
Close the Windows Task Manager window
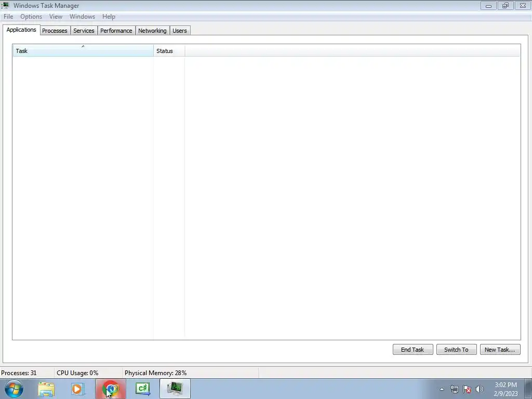(x=523, y=5)
